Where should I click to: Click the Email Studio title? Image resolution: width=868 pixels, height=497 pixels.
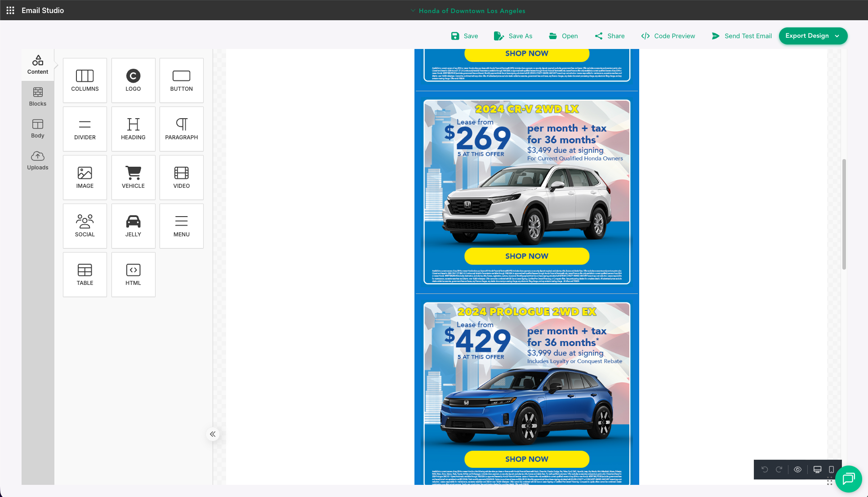point(43,10)
